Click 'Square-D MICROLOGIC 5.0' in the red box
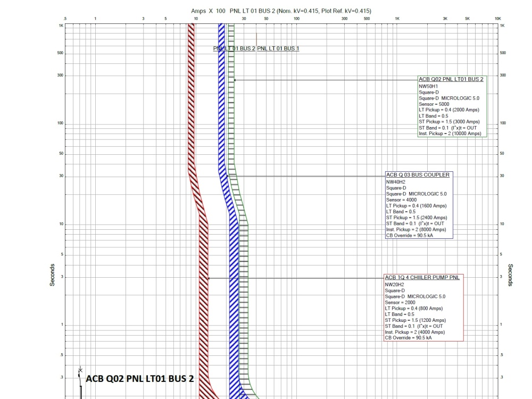Screen dimensions: 532x399 click(415, 296)
